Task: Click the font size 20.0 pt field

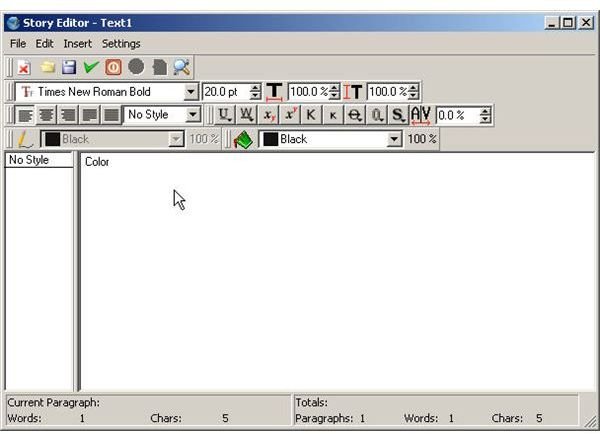Action: pyautogui.click(x=226, y=92)
